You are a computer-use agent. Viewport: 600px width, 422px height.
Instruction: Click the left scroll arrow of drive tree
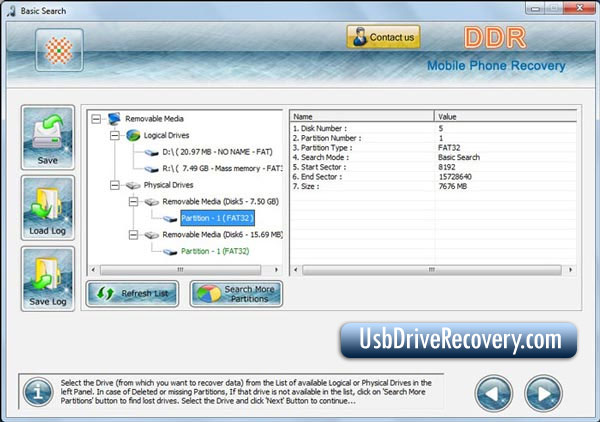click(93, 270)
